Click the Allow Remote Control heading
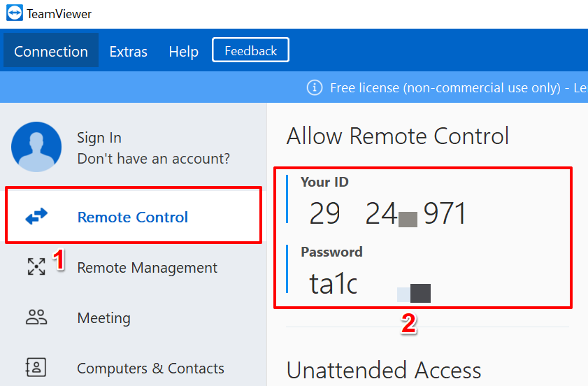 398,136
